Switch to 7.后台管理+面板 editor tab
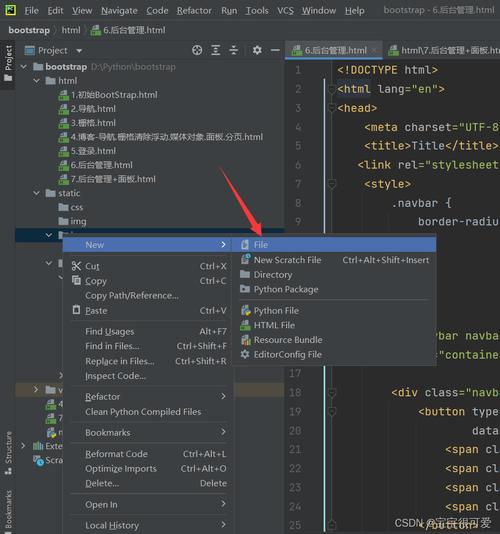The width and height of the screenshot is (500, 534). [x=443, y=50]
